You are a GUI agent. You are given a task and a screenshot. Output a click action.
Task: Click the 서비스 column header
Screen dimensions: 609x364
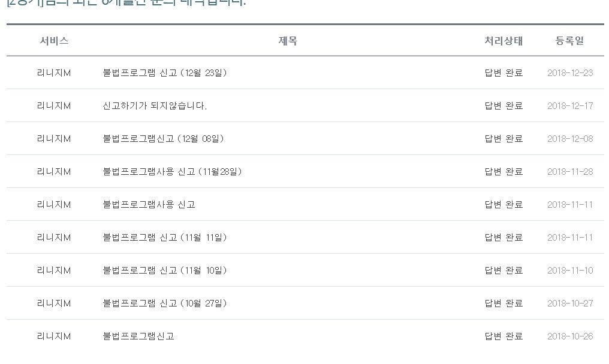click(x=54, y=41)
